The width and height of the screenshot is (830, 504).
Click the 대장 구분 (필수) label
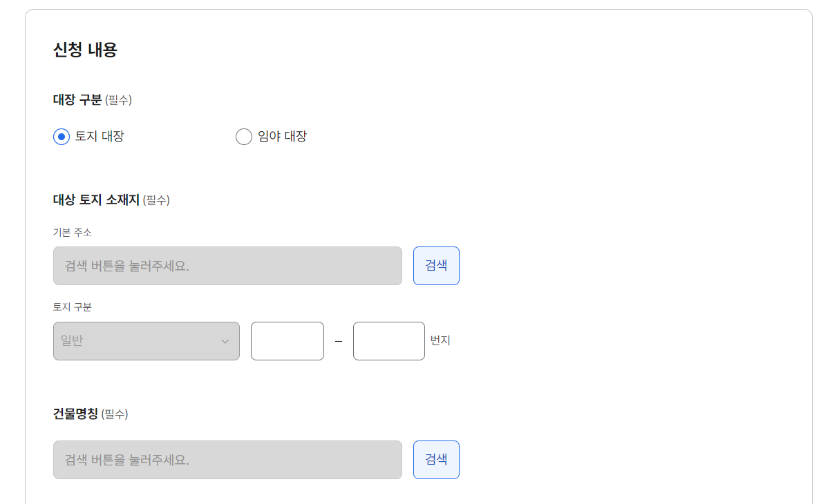(x=93, y=99)
